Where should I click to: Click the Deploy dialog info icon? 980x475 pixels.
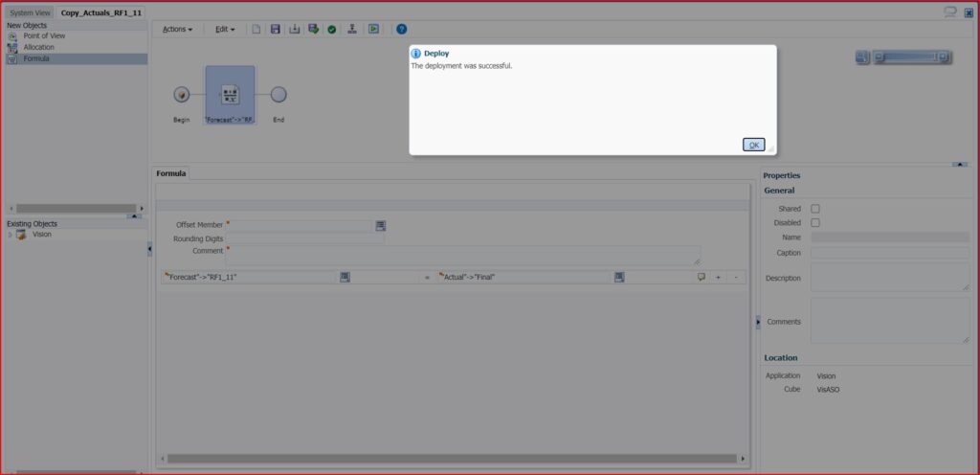(x=415, y=54)
